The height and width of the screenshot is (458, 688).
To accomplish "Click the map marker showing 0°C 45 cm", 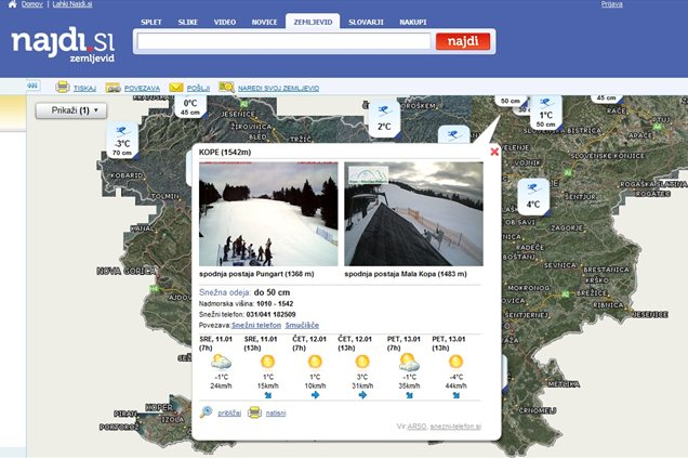I will tap(190, 107).
